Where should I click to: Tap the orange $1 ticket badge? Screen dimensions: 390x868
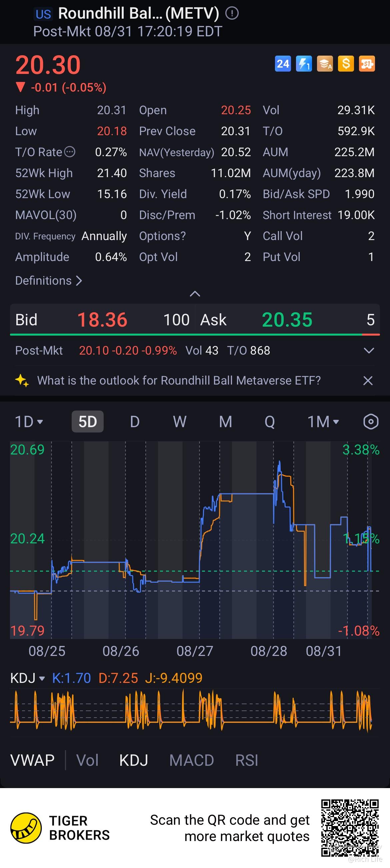367,64
